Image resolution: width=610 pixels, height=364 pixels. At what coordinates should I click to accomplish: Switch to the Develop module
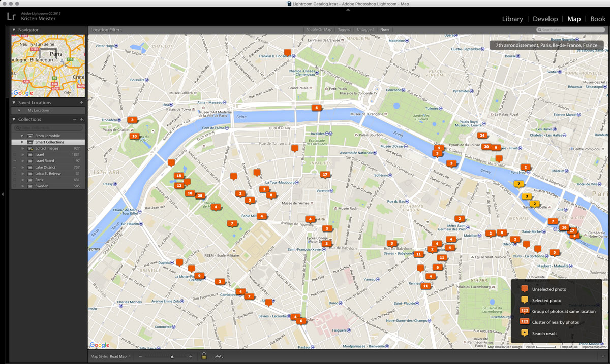pos(545,19)
